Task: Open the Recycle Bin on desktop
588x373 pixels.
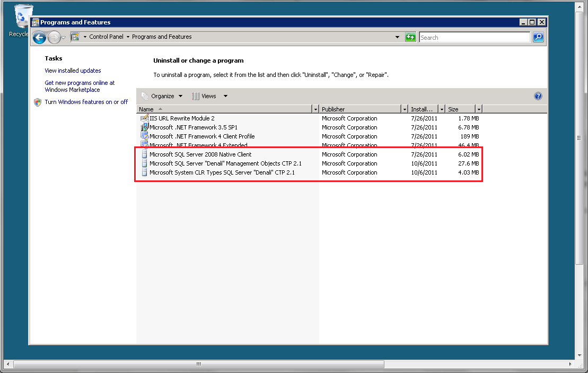Action: coord(21,21)
